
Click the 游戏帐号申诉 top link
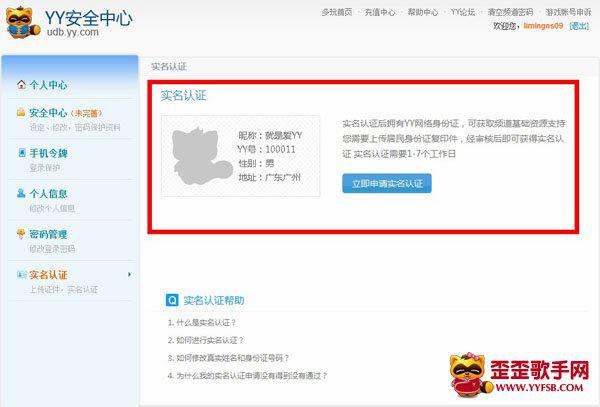coord(568,12)
